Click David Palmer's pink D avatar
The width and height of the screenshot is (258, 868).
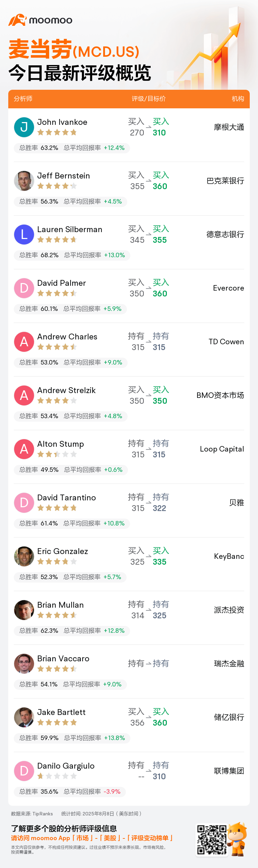(24, 288)
